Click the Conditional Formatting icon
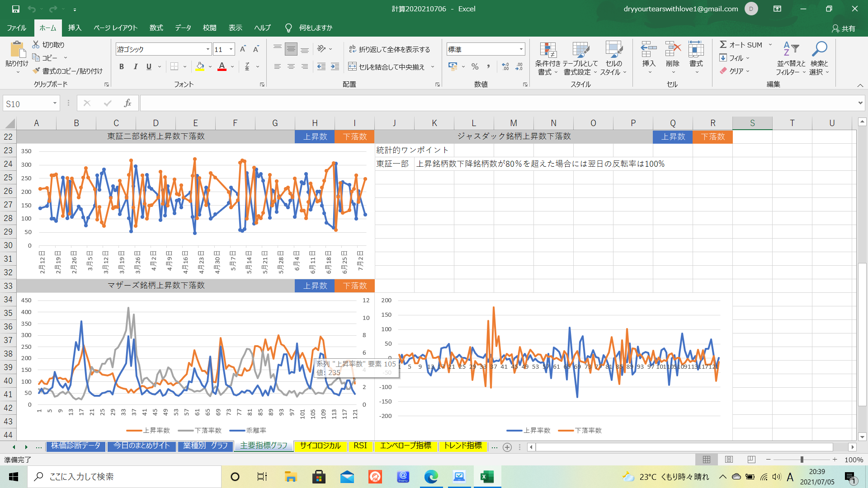The width and height of the screenshot is (868, 488). point(547,50)
